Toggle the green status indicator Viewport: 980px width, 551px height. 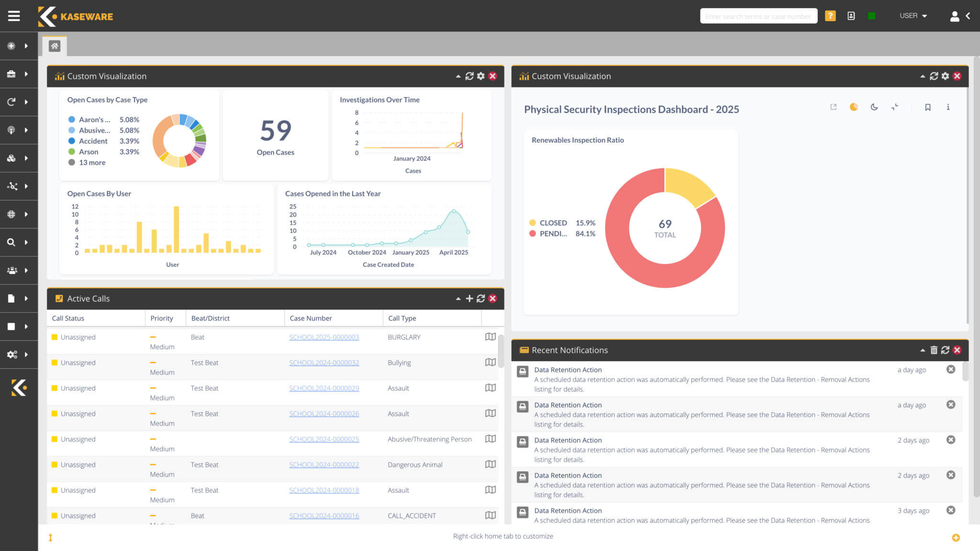pos(871,16)
